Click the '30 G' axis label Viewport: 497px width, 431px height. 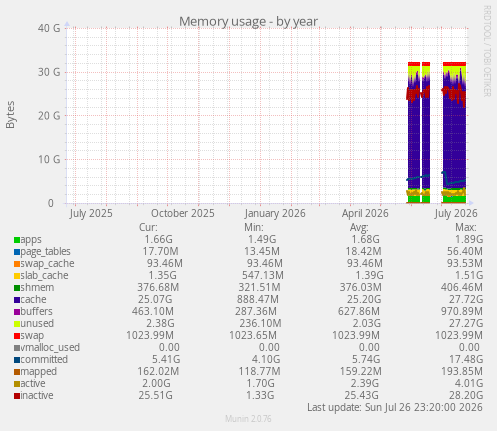tap(49, 72)
